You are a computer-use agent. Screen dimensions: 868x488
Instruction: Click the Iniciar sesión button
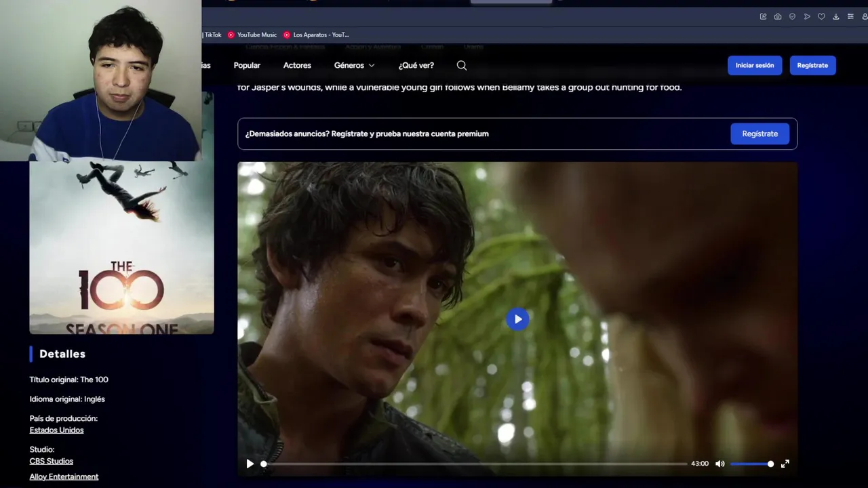(755, 66)
